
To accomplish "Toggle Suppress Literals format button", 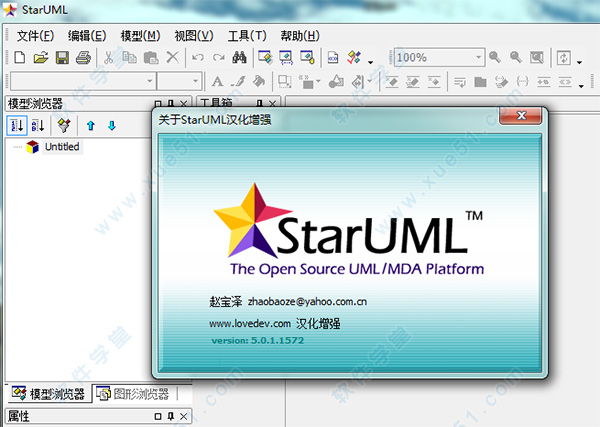I will tap(434, 81).
